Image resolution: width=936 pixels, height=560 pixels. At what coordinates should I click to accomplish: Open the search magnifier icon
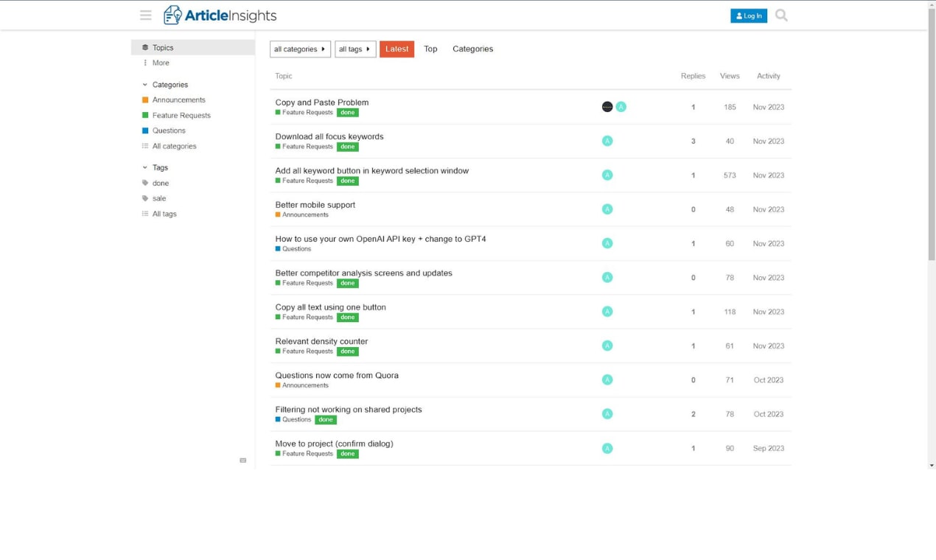(781, 15)
